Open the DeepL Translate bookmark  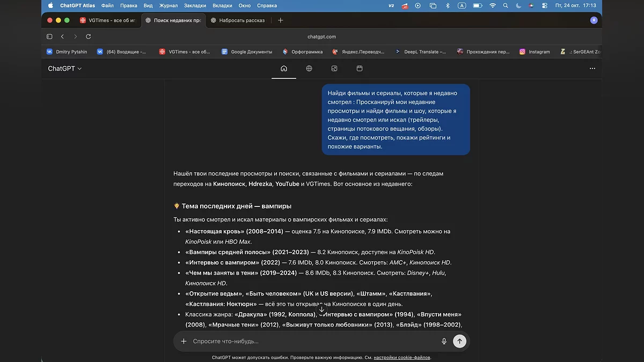coord(421,52)
